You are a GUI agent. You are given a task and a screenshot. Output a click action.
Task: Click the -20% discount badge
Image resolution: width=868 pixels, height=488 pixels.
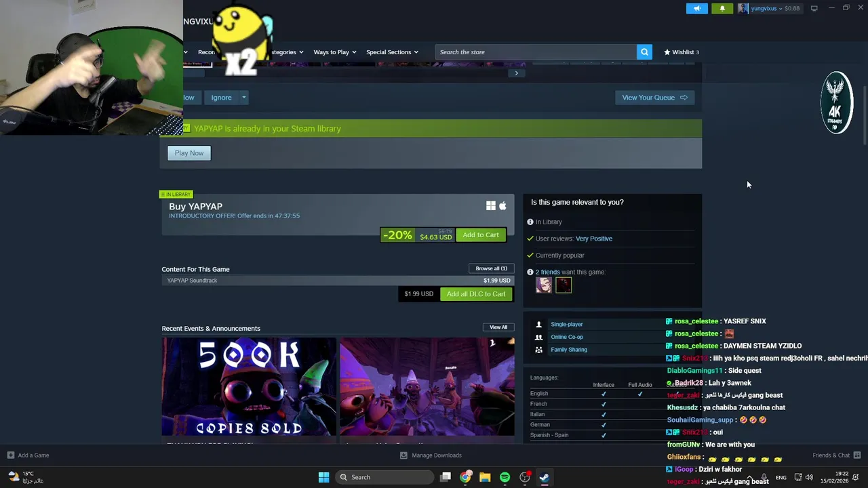[x=397, y=235]
